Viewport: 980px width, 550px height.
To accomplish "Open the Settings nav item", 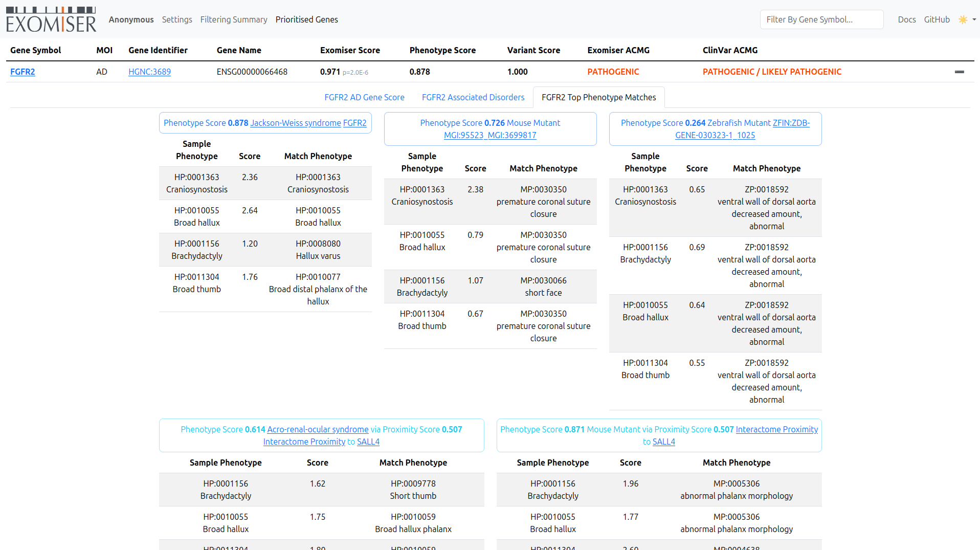I will point(177,19).
